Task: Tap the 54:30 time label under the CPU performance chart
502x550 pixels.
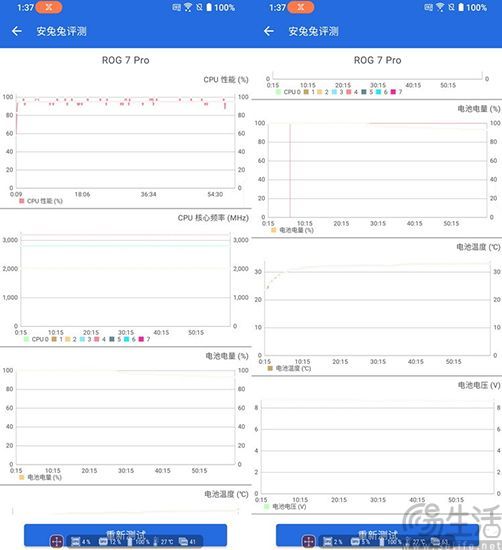Action: (215, 194)
